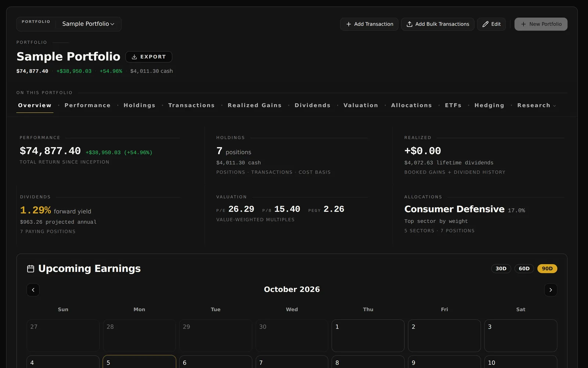The image size is (588, 368).
Task: Click the upload icon in Add Bulk Transactions
Action: point(409,24)
